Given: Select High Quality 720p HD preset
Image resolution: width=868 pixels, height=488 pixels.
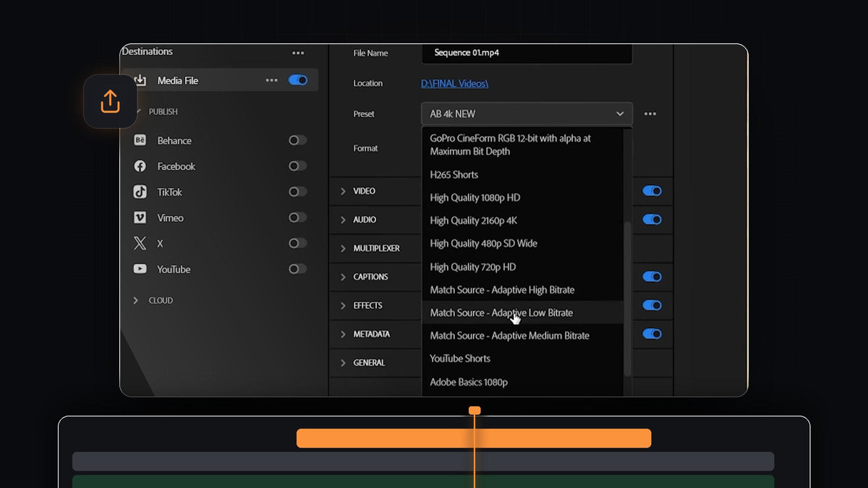Looking at the screenshot, I should [x=524, y=267].
